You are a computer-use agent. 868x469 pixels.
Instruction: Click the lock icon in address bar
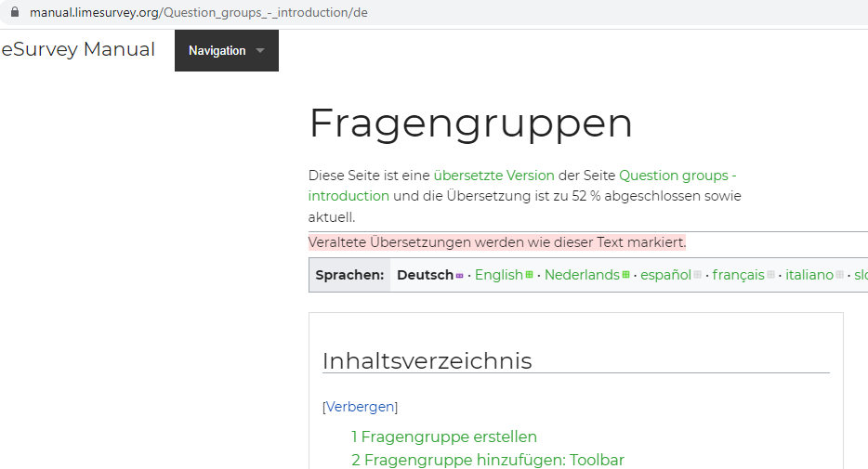point(14,13)
